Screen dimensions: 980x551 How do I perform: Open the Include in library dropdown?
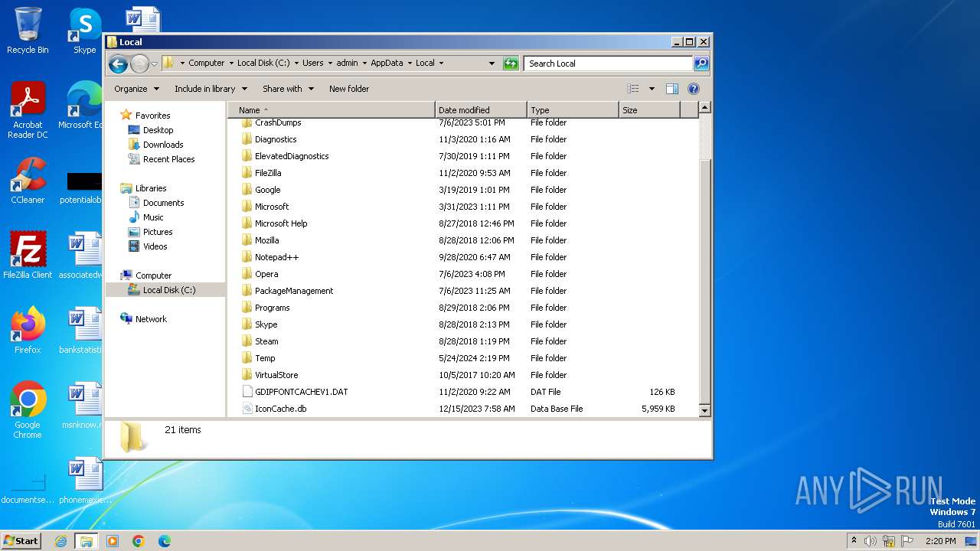tap(211, 89)
